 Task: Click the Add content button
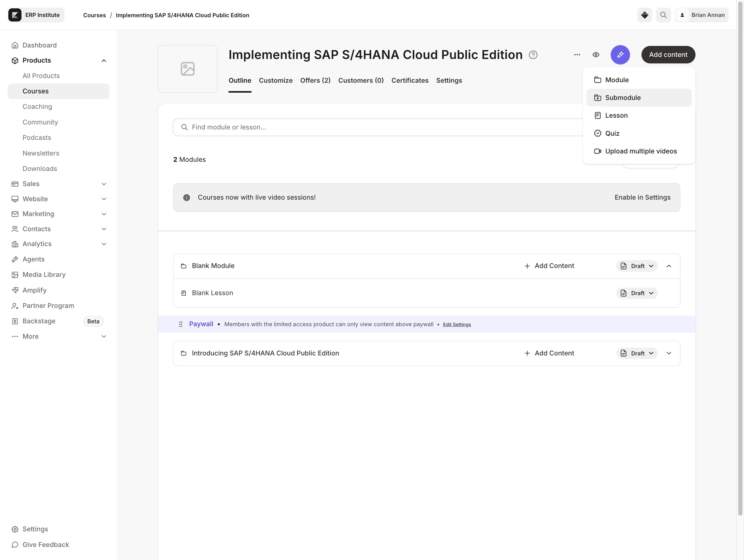tap(668, 55)
